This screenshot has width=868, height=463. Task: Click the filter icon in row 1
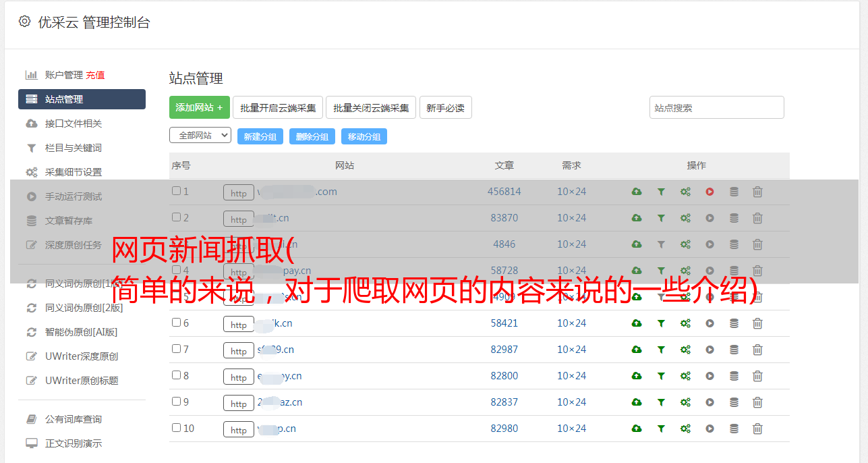[x=661, y=192]
